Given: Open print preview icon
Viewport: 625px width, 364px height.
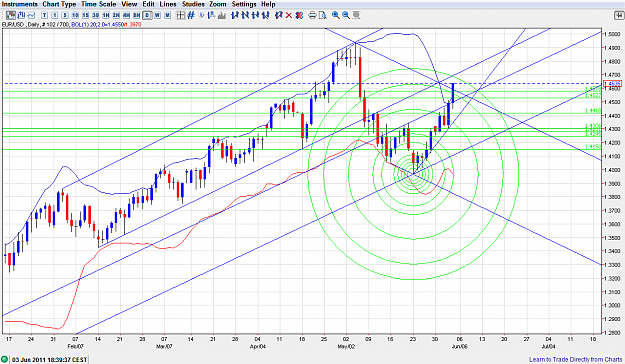Looking at the screenshot, I should click(322, 15).
